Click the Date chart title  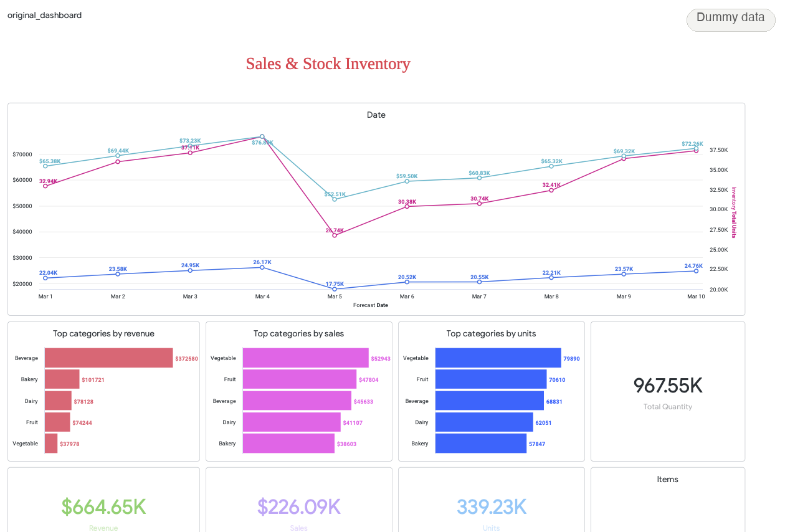tap(376, 115)
